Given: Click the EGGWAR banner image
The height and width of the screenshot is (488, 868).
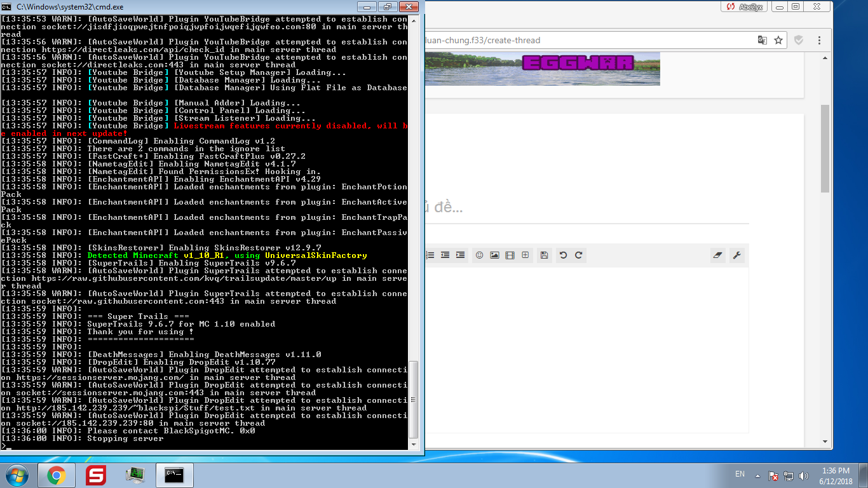Looking at the screenshot, I should (x=543, y=68).
